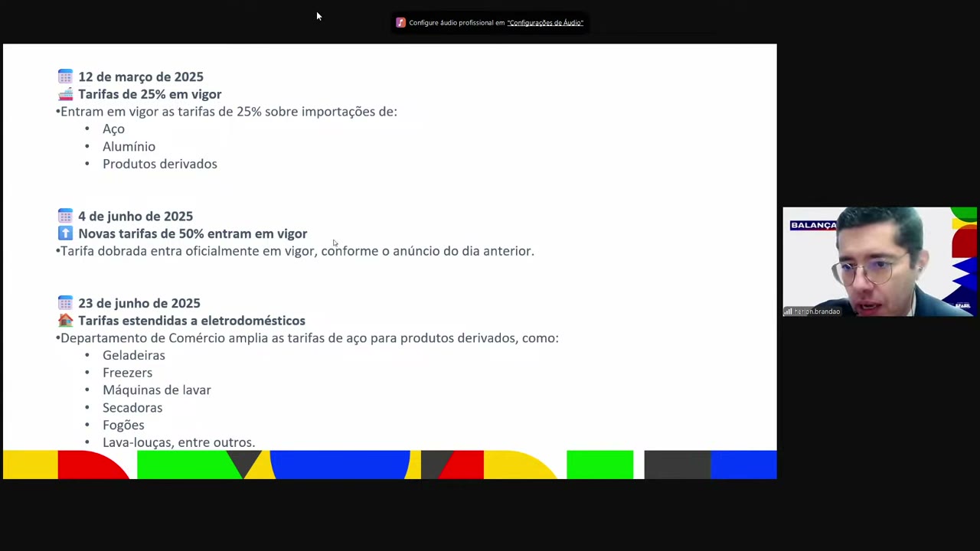This screenshot has width=980, height=551.
Task: Click the heading "12 de março de 2025"
Action: [x=141, y=77]
